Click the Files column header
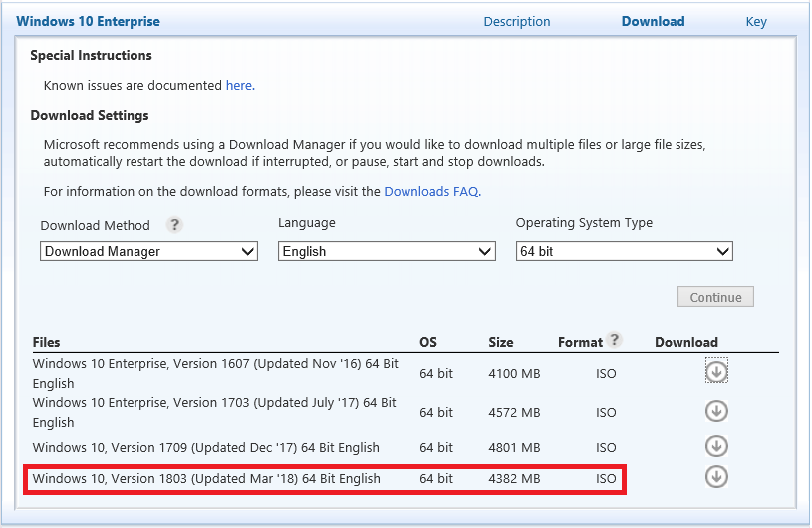Image resolution: width=812 pixels, height=528 pixels. click(x=46, y=342)
